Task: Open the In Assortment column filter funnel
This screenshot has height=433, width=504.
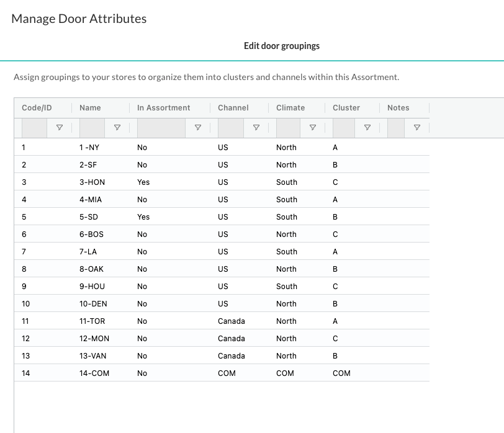Action: point(199,128)
